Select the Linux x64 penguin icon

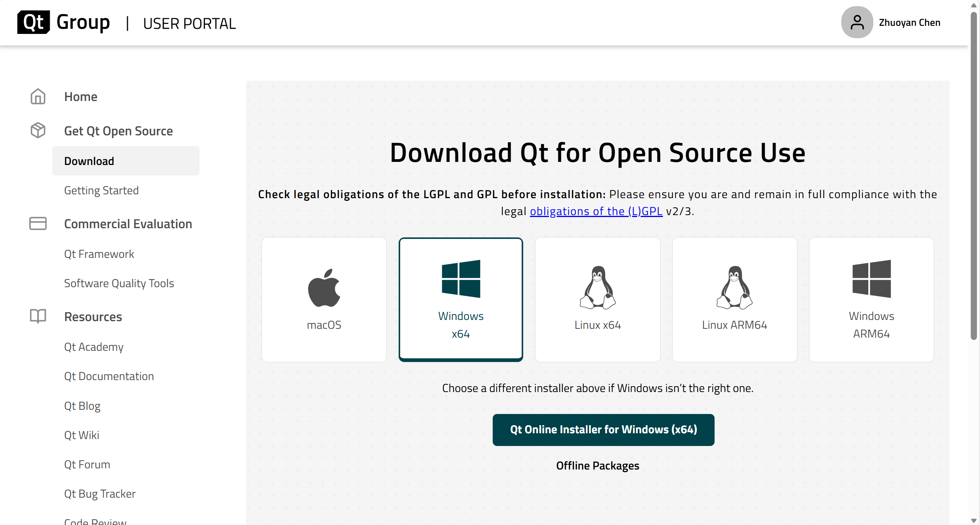click(x=598, y=288)
